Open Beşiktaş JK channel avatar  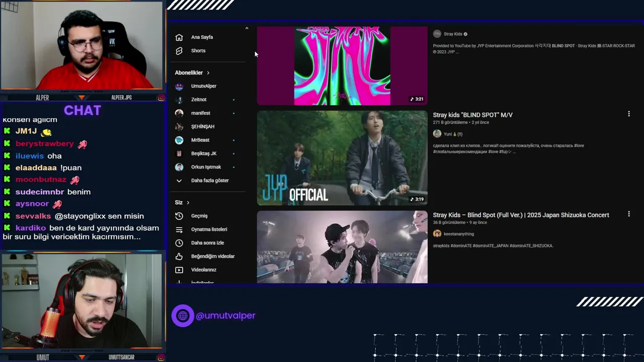coord(179,153)
